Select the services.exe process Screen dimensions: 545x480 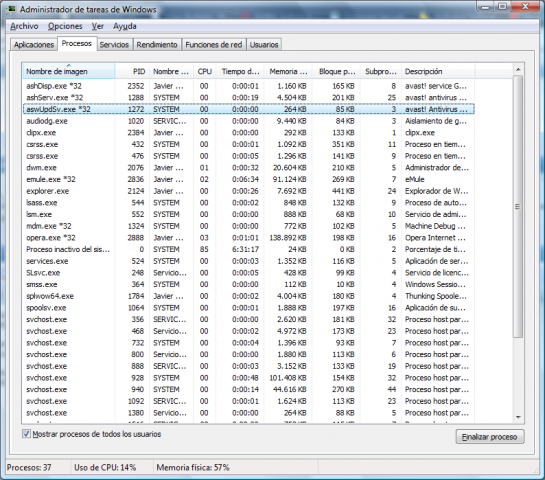click(x=249, y=261)
